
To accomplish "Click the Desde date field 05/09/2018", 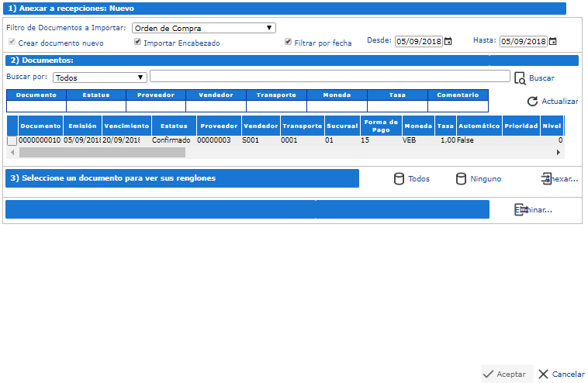I will click(x=418, y=41).
